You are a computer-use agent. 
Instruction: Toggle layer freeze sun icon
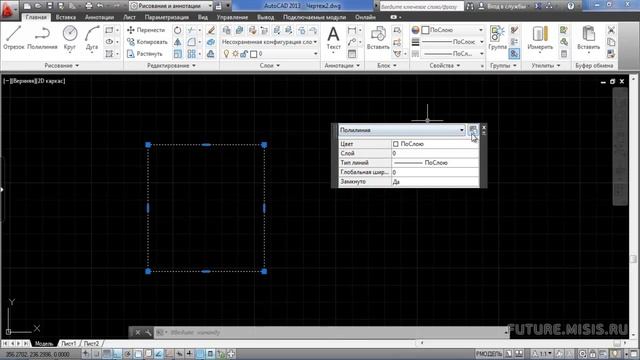coord(236,54)
